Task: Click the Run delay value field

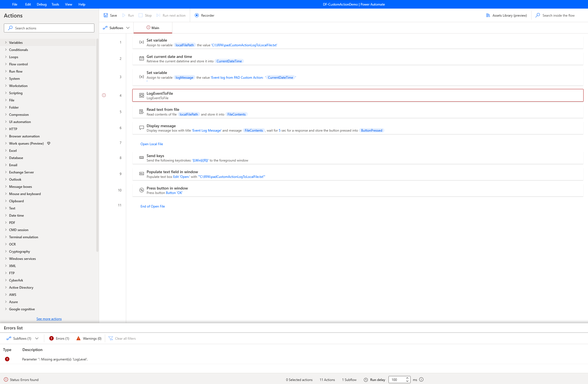Action: point(397,380)
